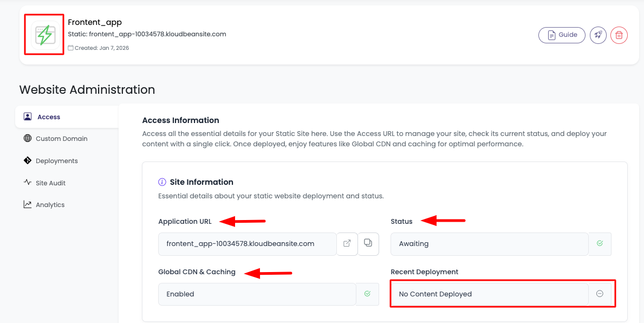Viewport: 644px width, 323px height.
Task: Click the Global CDN & Caching Enabled field
Action: (257, 294)
